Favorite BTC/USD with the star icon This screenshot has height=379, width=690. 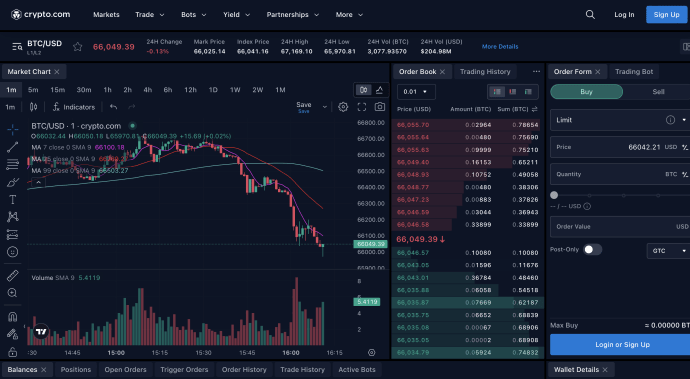[78, 47]
